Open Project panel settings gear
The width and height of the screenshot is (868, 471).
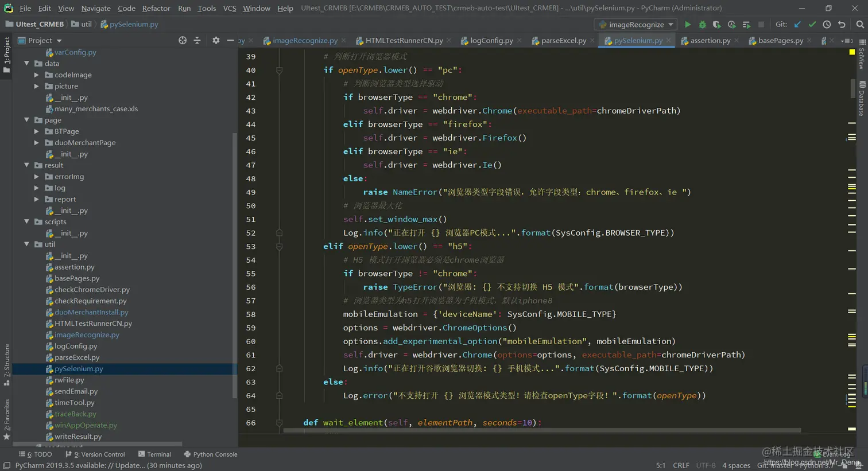click(216, 40)
